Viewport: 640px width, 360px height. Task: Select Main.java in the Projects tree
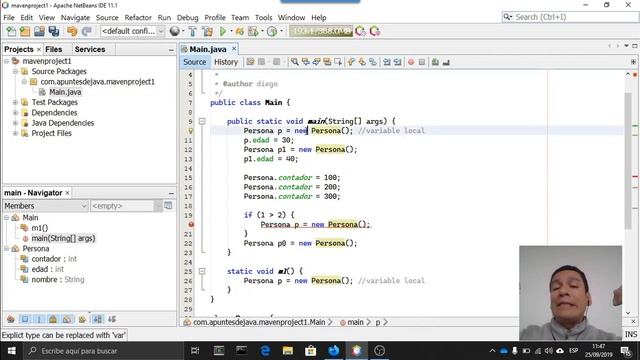tap(65, 92)
